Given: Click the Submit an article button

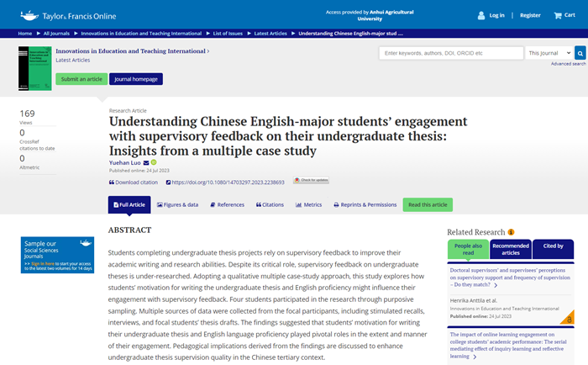Looking at the screenshot, I should click(x=81, y=79).
